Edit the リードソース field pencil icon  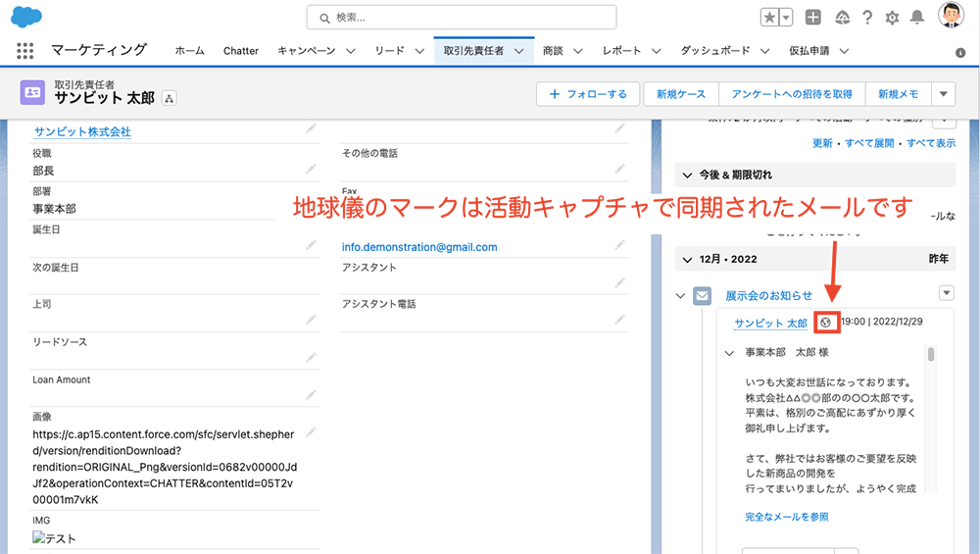coord(311,358)
